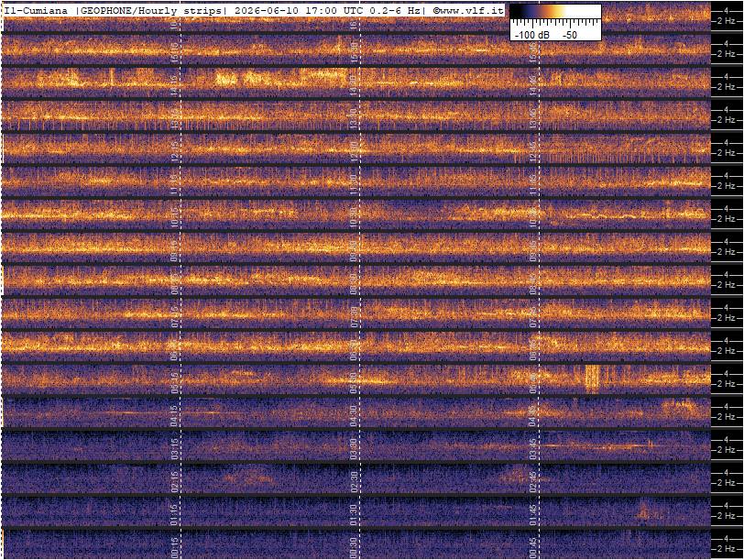The image size is (744, 560).
Task: Click the 03:45 time label
Action: coord(533,449)
